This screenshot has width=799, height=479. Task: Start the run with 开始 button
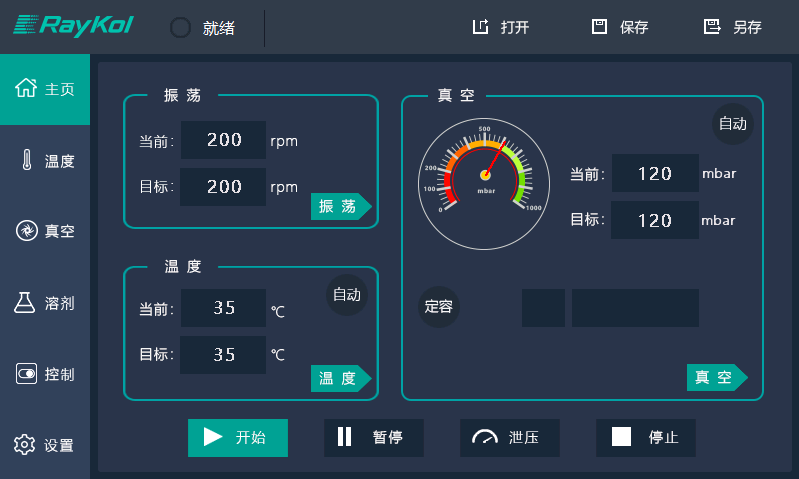[238, 437]
